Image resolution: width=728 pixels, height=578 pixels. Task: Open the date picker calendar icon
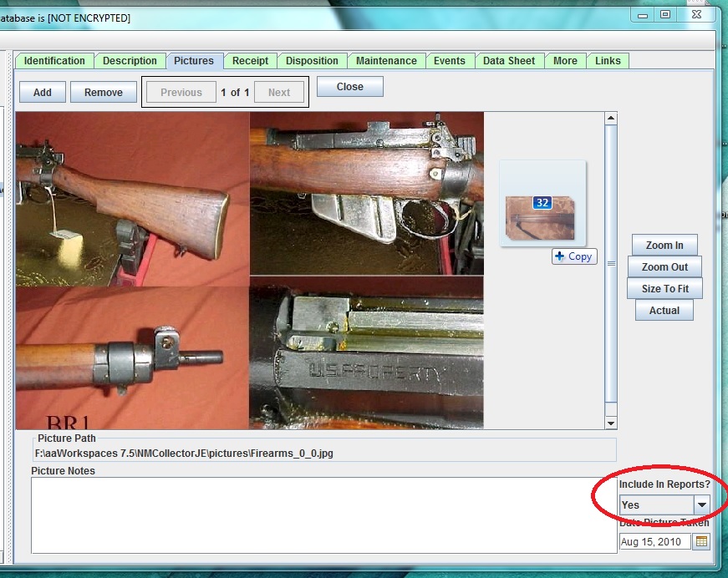click(701, 541)
